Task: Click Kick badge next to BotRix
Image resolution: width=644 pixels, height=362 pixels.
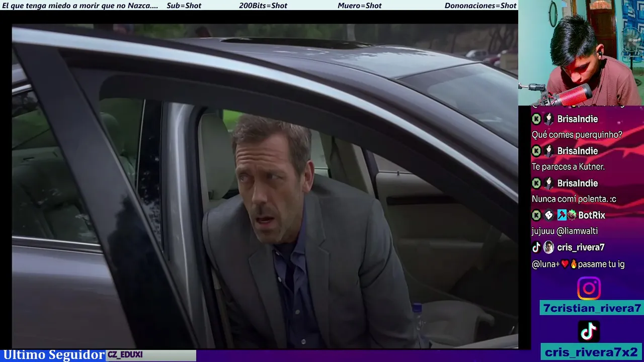Action: coord(536,215)
